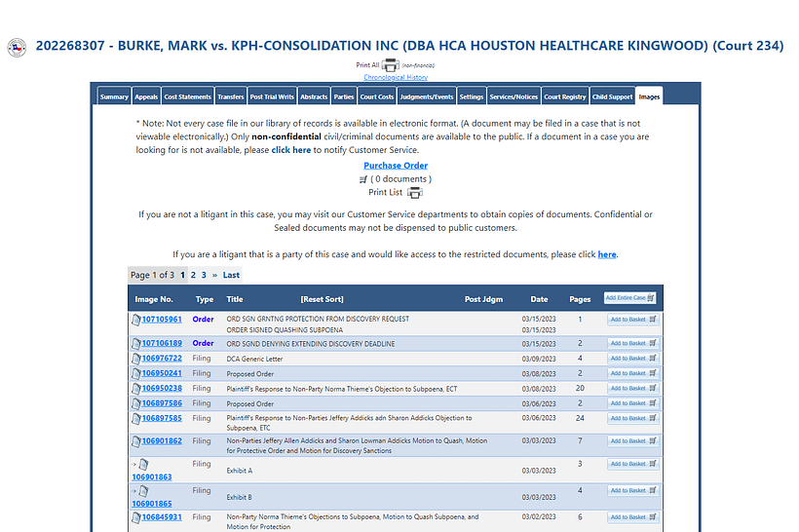This screenshot has width=799, height=532.
Task: Sort by Post Jdgm column header
Action: click(483, 299)
